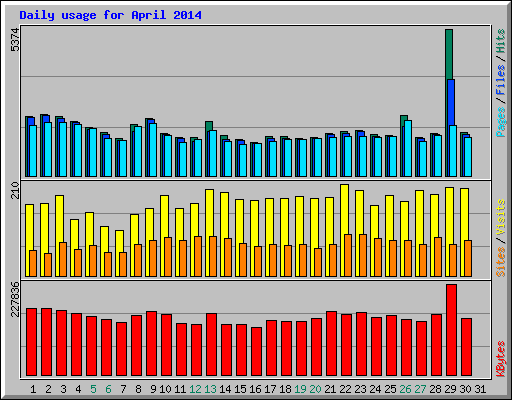Viewport: 512px width, 400px height.
Task: Click the red KBytes bar for day 29
Action: [451, 330]
